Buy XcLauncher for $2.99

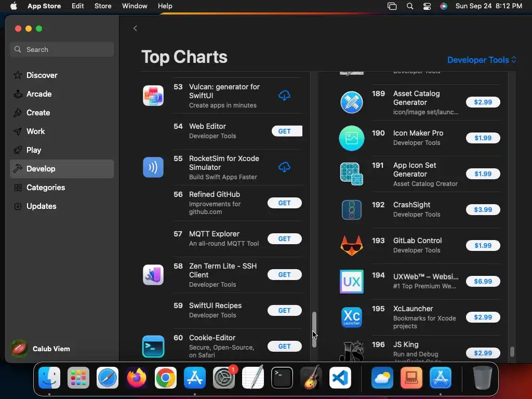pos(483,317)
